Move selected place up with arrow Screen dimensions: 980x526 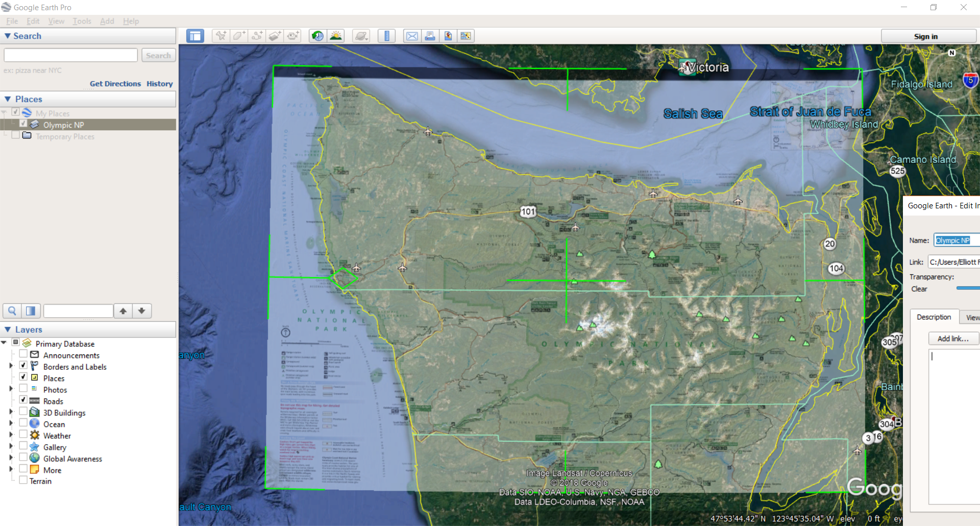tap(123, 310)
